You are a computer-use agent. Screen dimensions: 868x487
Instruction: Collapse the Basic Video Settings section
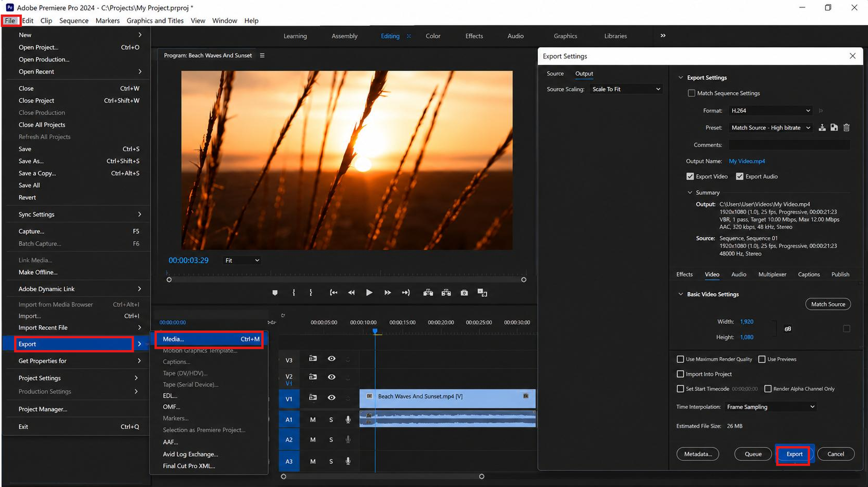[x=681, y=294]
